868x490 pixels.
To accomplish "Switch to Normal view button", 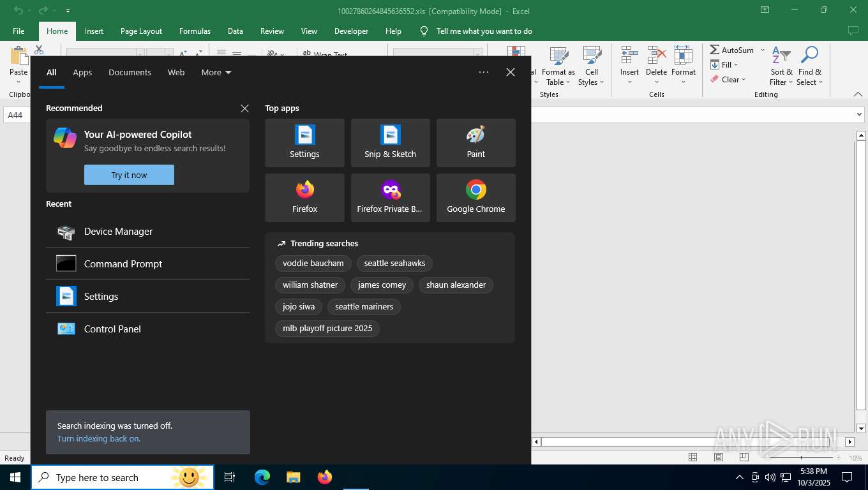I will (x=692, y=457).
